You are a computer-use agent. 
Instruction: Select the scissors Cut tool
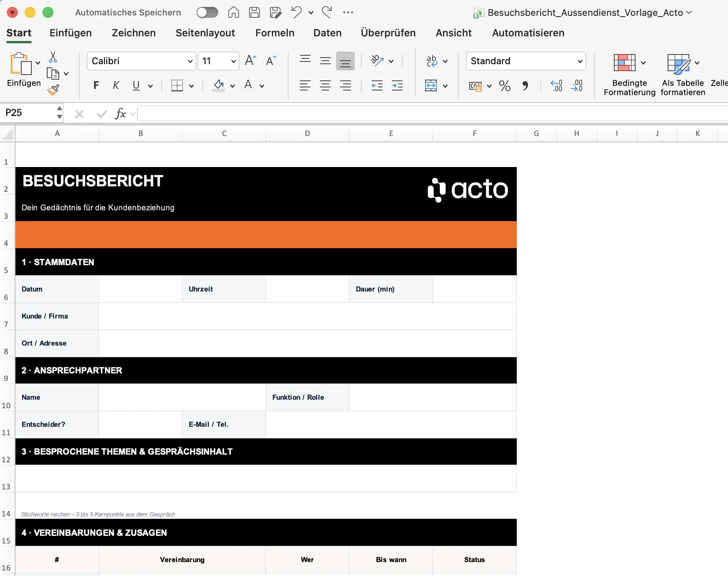point(53,57)
